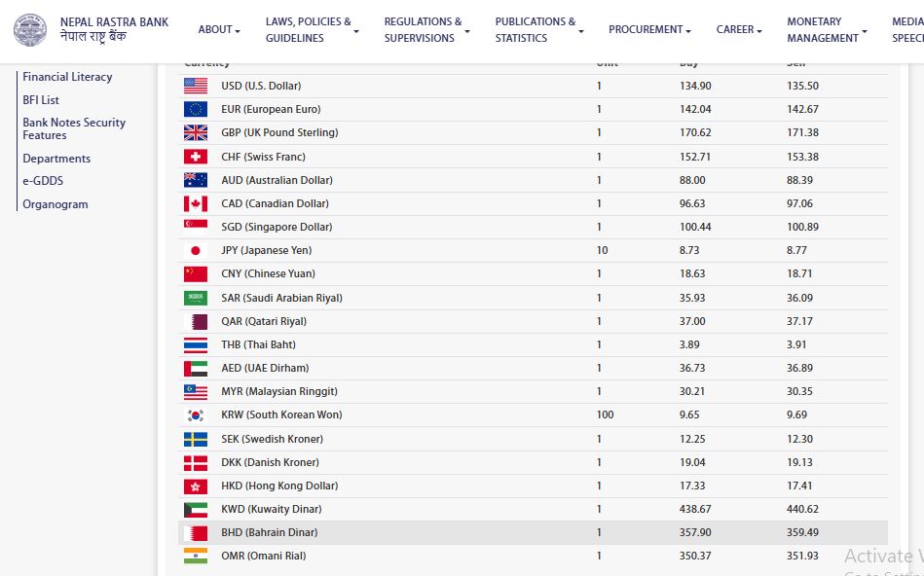
Task: Open the Organogram sidebar link
Action: 55,204
